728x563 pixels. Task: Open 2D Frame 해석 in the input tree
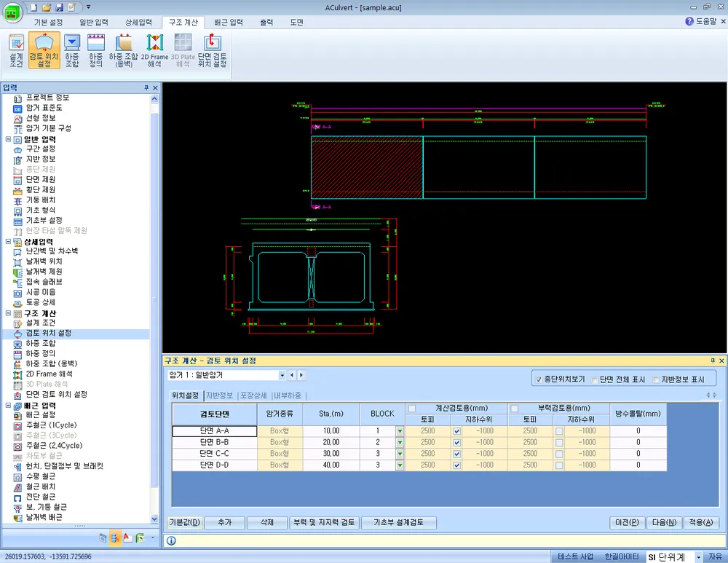click(50, 374)
